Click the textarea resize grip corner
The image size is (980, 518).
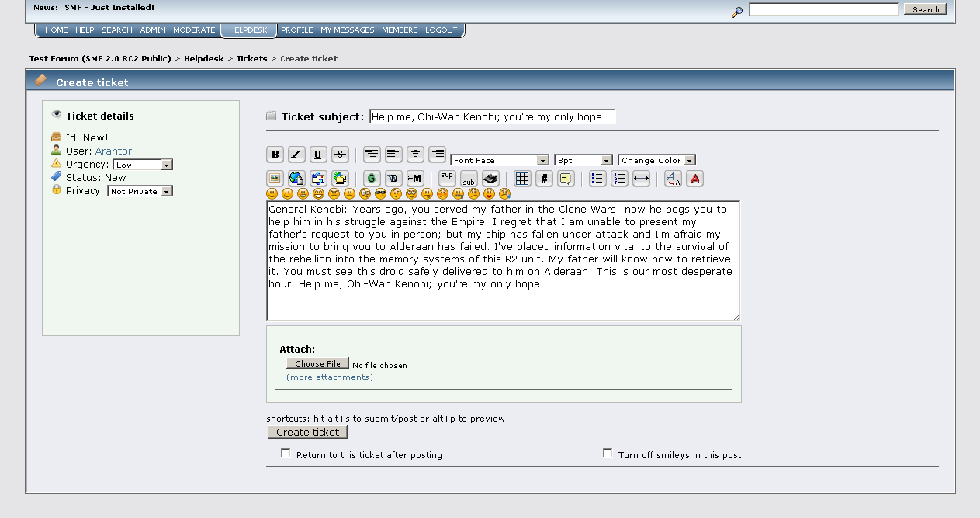coord(736,317)
